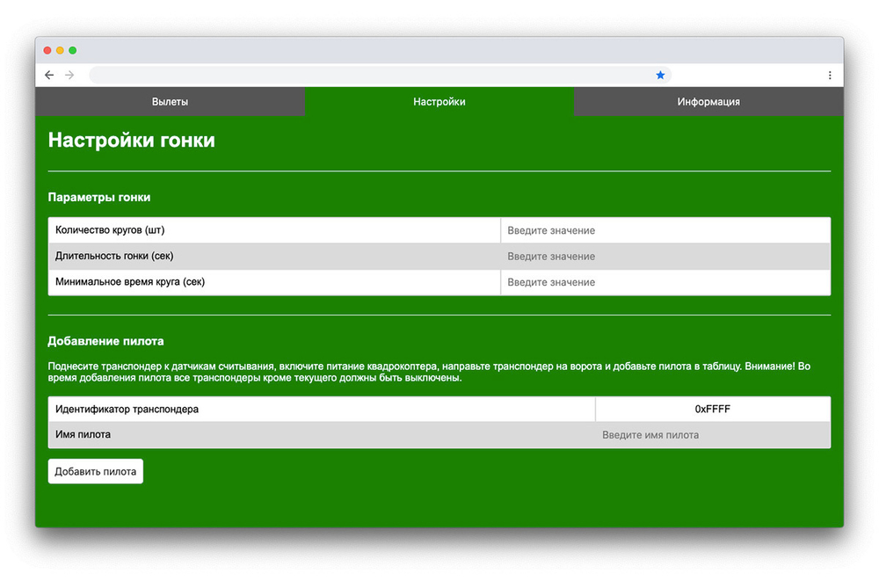Viewport: 879px width, 588px height.
Task: Open the Информация tab
Action: click(708, 102)
